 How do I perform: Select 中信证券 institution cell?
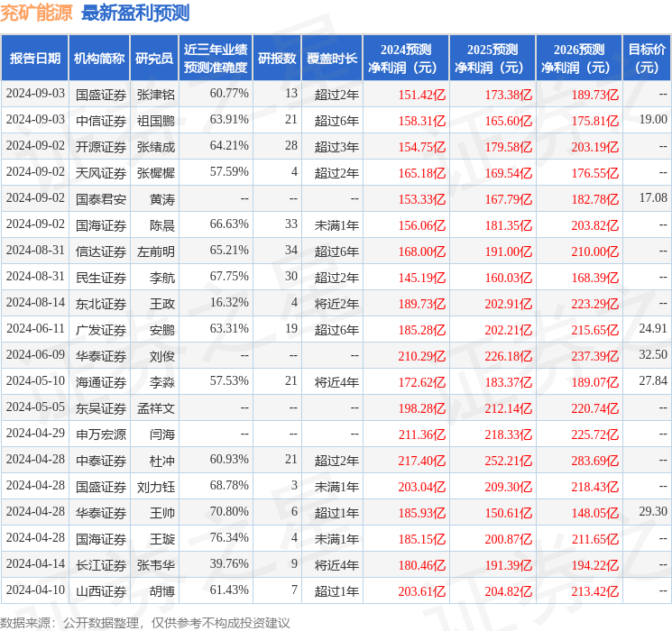point(101,121)
